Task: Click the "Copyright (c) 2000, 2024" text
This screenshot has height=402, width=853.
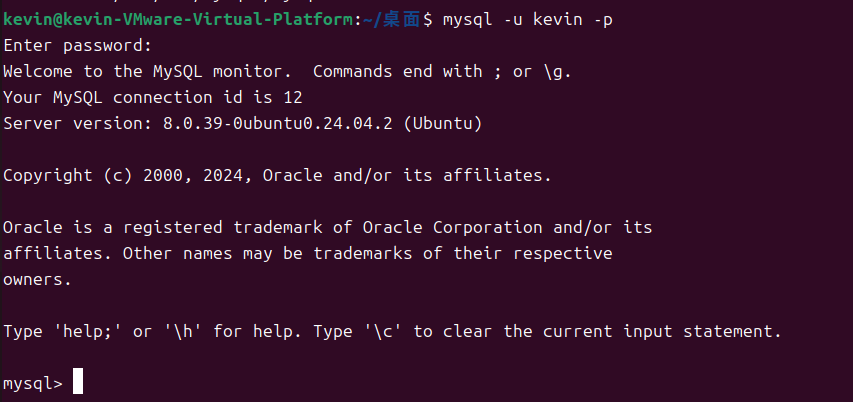Action: coord(127,175)
